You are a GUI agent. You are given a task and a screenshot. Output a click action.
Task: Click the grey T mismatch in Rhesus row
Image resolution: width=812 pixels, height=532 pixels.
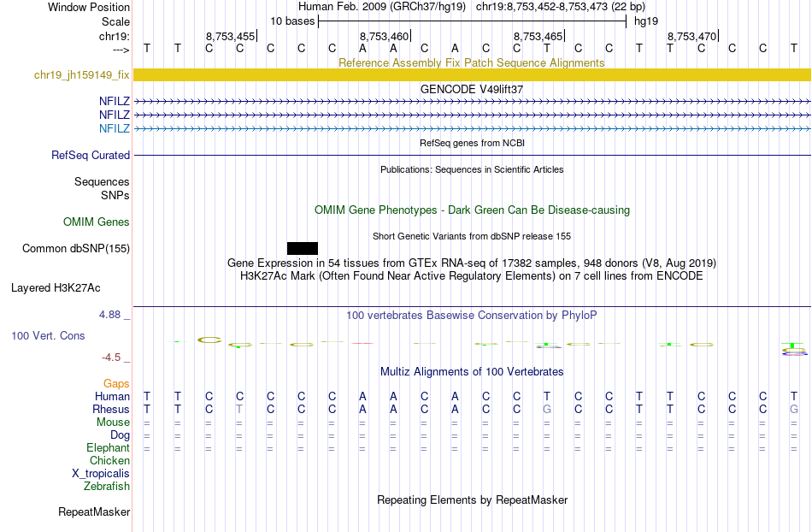pyautogui.click(x=239, y=409)
